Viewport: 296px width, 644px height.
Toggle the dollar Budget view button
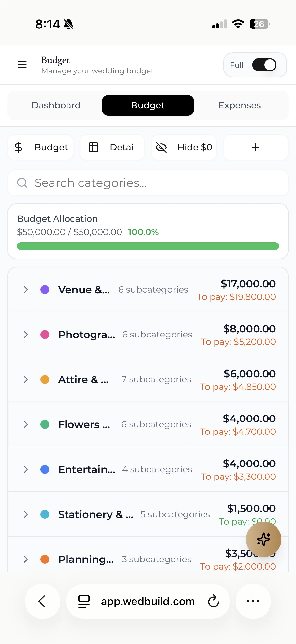pyautogui.click(x=40, y=147)
